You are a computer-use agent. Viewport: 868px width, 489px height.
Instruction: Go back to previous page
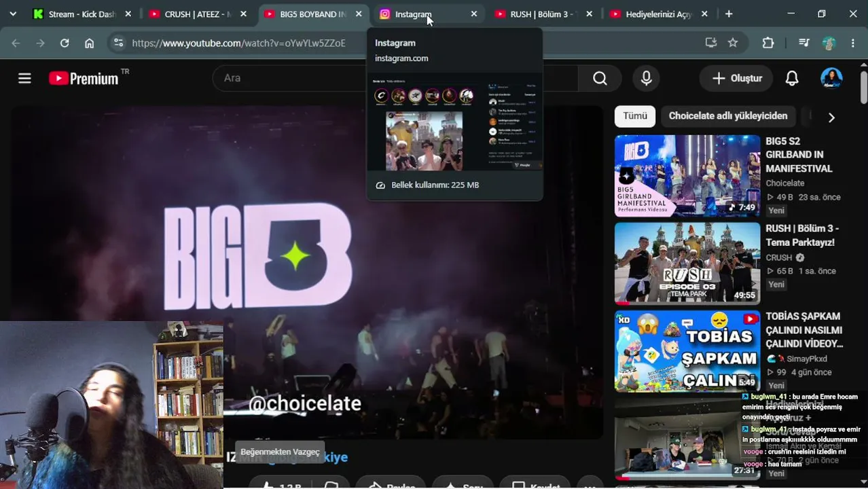pyautogui.click(x=16, y=43)
